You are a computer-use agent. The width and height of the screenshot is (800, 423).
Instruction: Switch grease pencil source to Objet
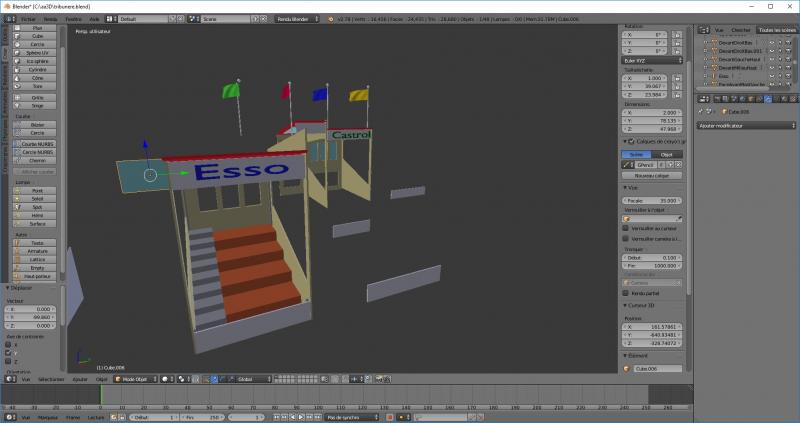tap(667, 155)
